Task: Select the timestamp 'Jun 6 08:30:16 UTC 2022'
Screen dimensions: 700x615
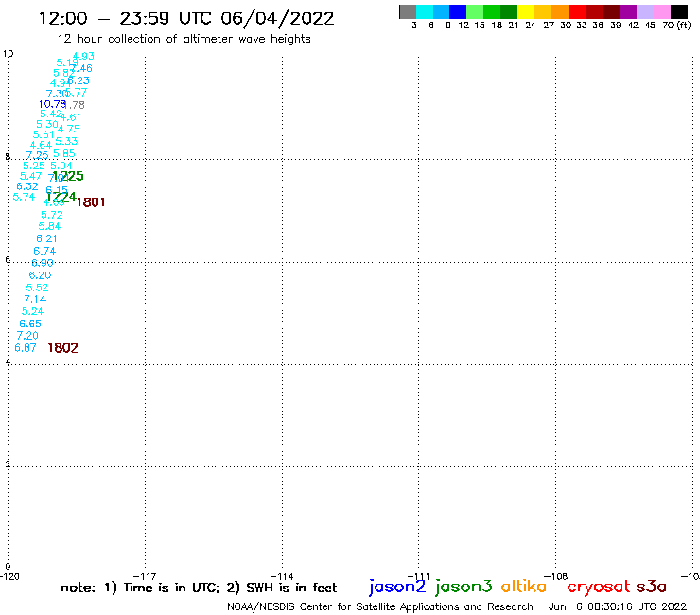Action: click(x=618, y=606)
